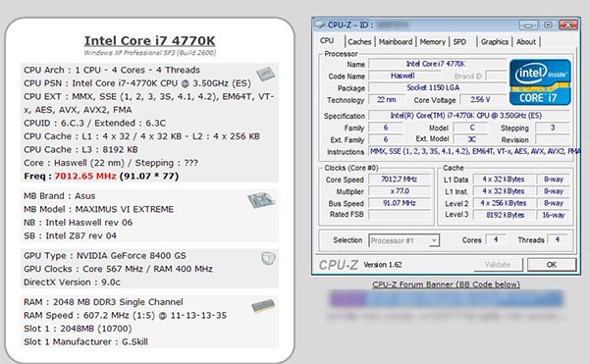Click the GPU icon beside GPU Type

click(268, 258)
